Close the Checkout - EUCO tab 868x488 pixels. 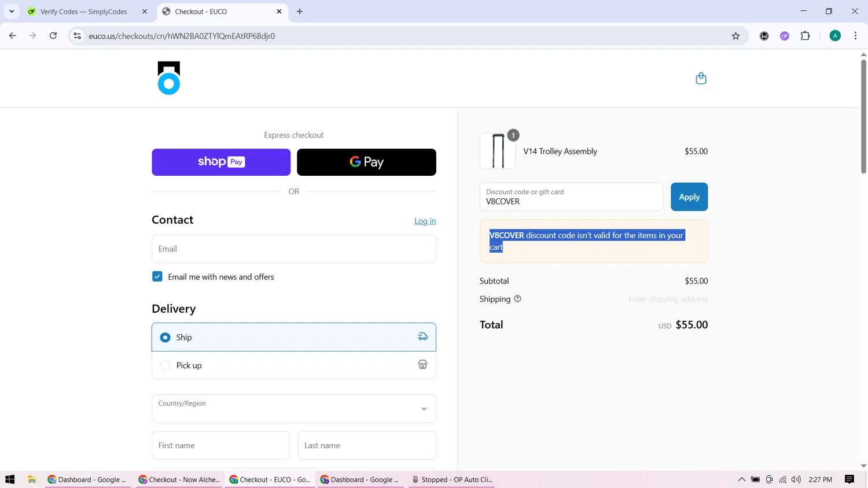click(x=279, y=12)
